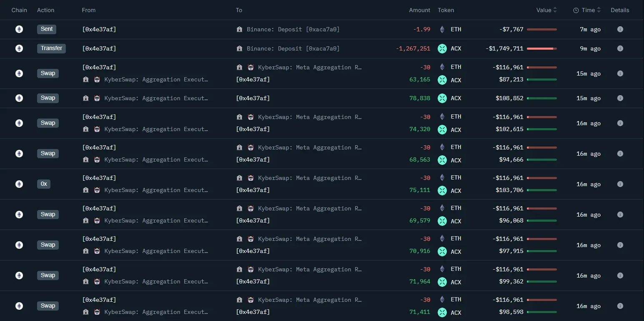This screenshot has width=644, height=321.
Task: Click the ETH token icon in the first row
Action: click(x=442, y=29)
